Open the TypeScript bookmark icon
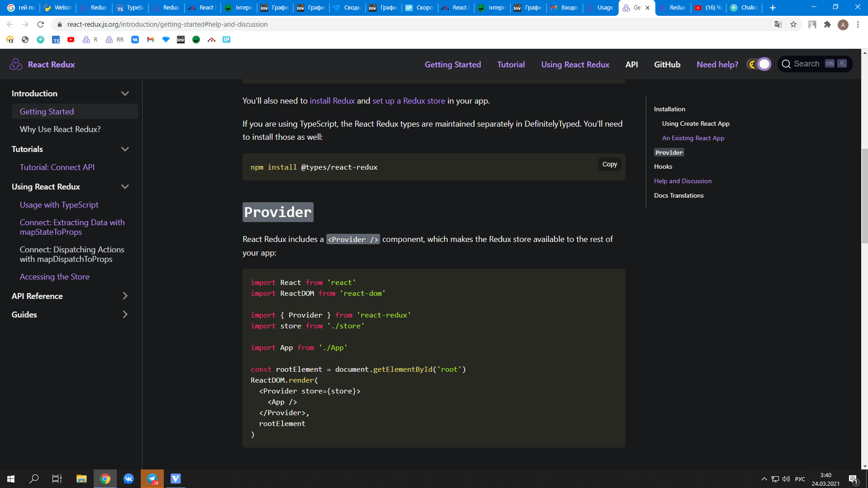 coord(56,40)
